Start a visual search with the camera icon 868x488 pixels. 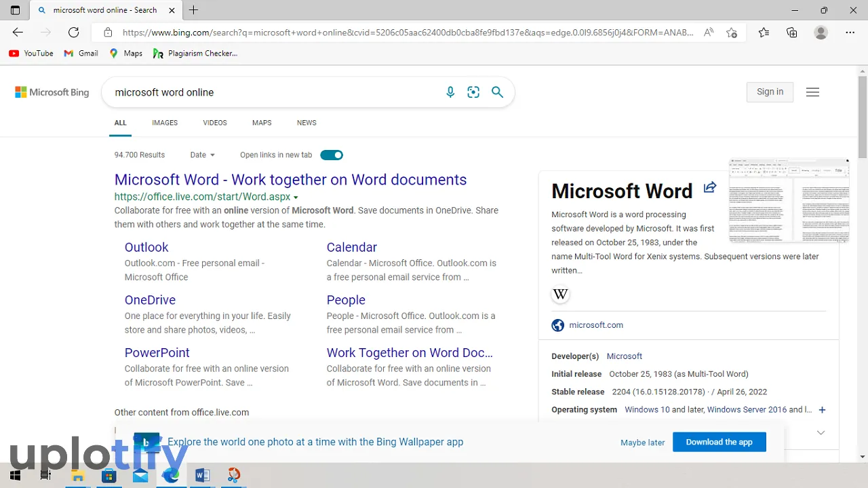pos(473,92)
